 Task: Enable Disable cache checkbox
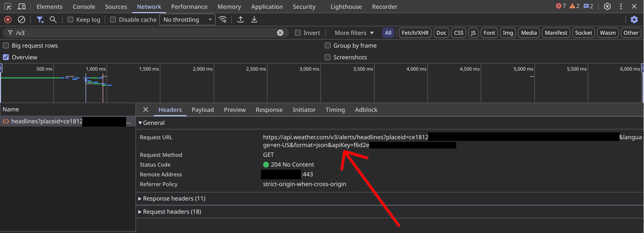coord(113,20)
